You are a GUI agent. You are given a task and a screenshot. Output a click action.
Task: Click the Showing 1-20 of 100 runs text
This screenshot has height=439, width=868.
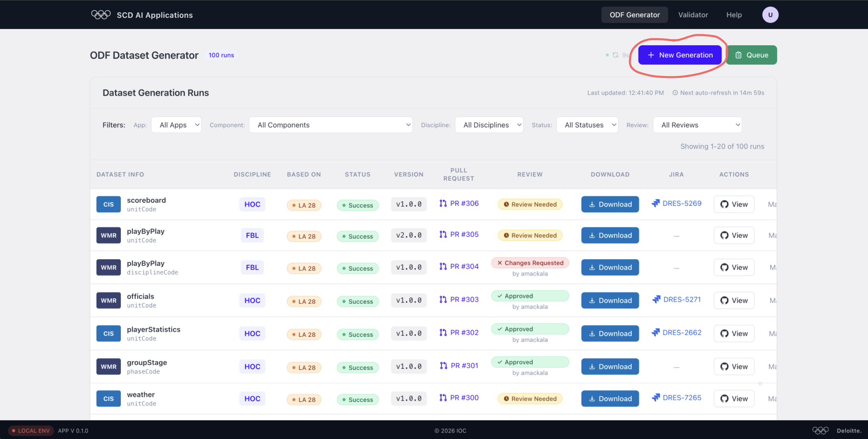pyautogui.click(x=722, y=146)
